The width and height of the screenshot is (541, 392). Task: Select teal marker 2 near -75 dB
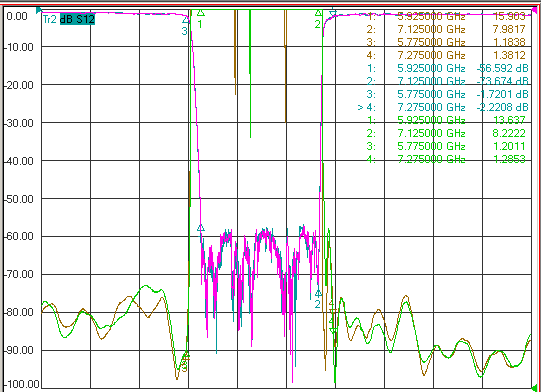click(318, 293)
